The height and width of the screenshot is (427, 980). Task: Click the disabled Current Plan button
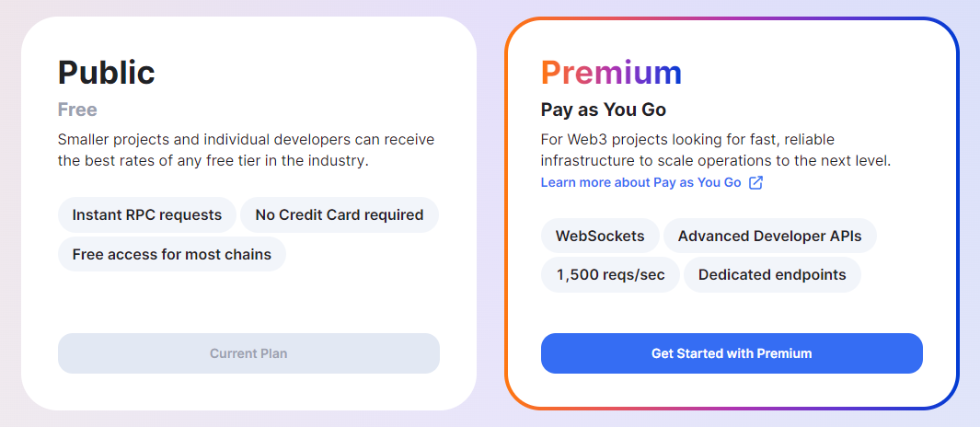tap(248, 353)
